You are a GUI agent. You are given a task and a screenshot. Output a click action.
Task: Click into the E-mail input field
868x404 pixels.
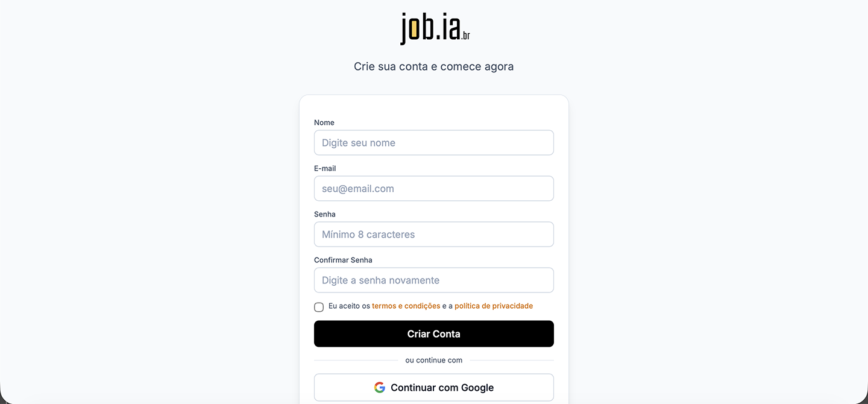(434, 189)
